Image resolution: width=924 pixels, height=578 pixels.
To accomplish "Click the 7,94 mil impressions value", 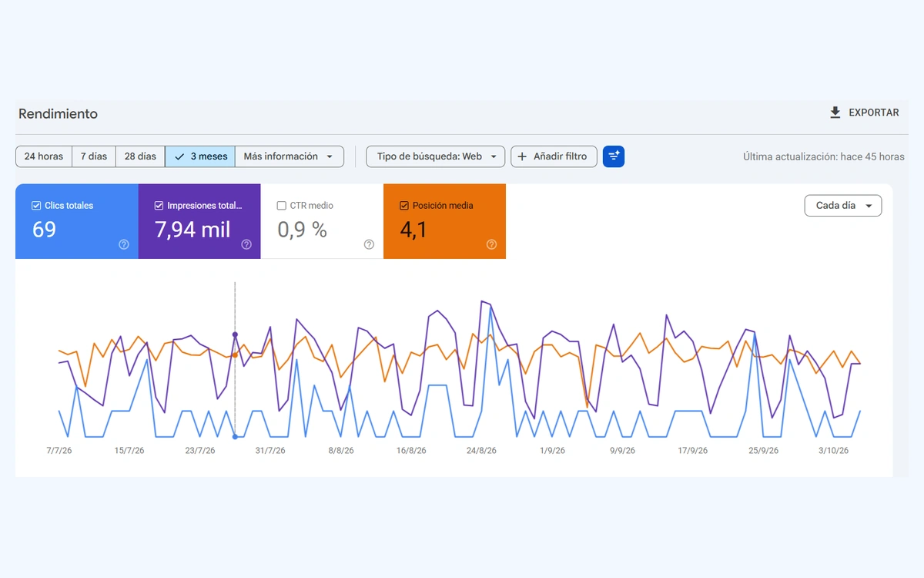I will [x=192, y=230].
